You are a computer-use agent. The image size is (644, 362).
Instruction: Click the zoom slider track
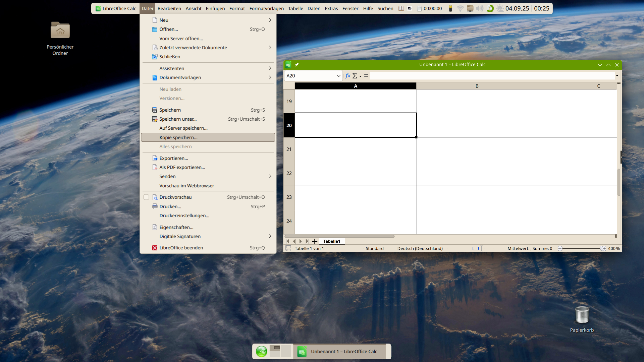[x=582, y=248]
